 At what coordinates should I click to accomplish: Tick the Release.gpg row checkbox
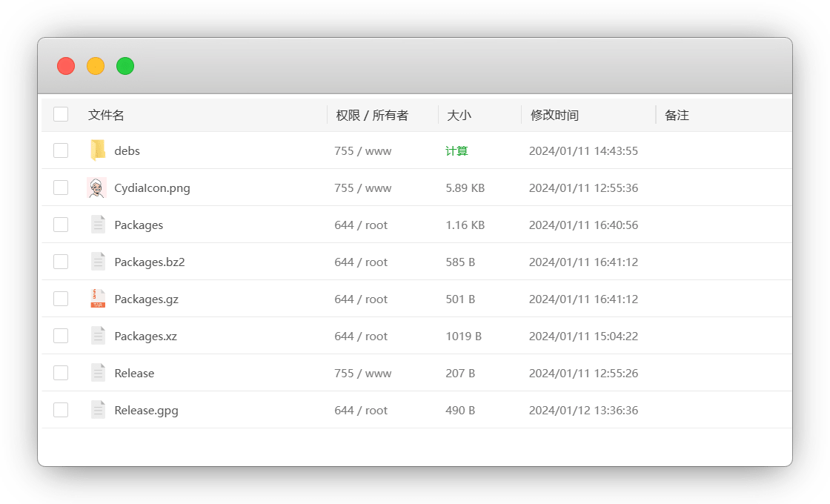(61, 410)
